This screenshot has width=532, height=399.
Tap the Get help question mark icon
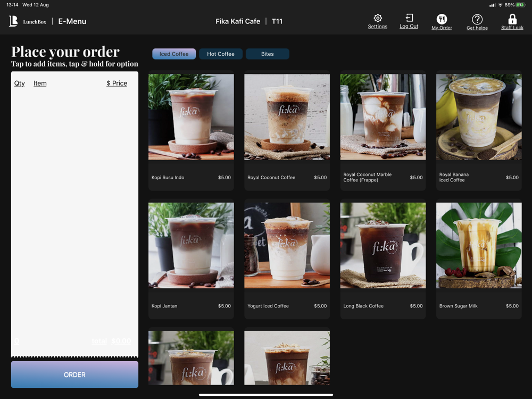pyautogui.click(x=477, y=19)
